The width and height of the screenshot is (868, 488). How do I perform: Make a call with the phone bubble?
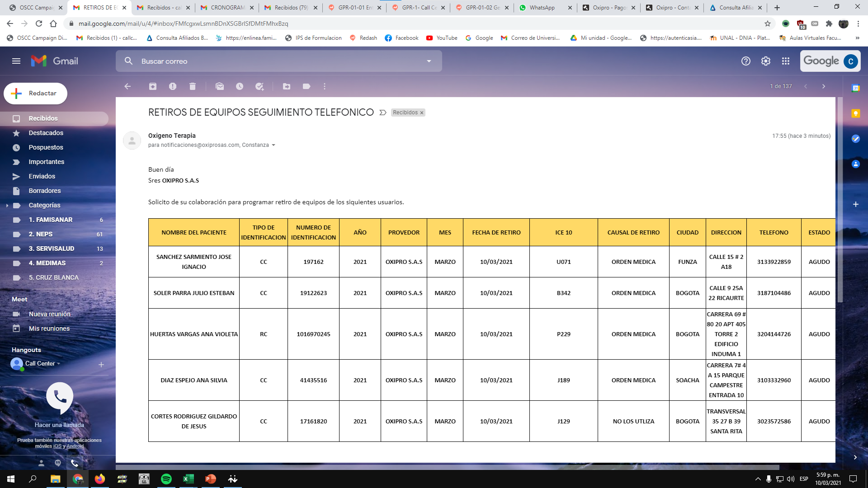click(x=60, y=397)
